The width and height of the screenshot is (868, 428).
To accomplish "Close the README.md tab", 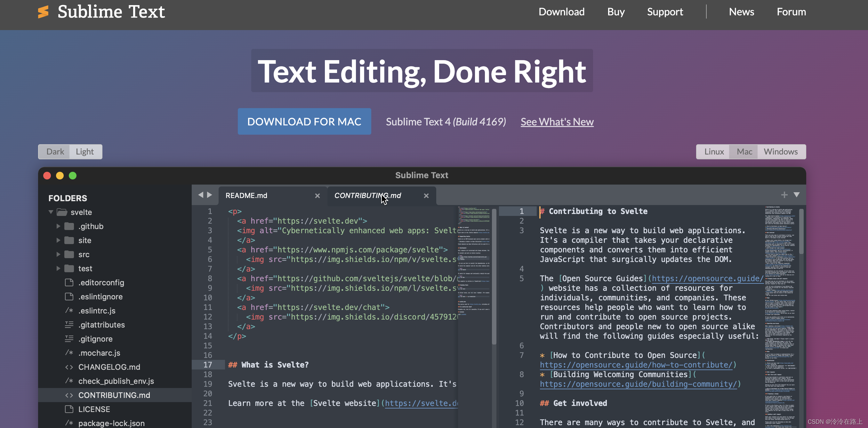I will 317,196.
